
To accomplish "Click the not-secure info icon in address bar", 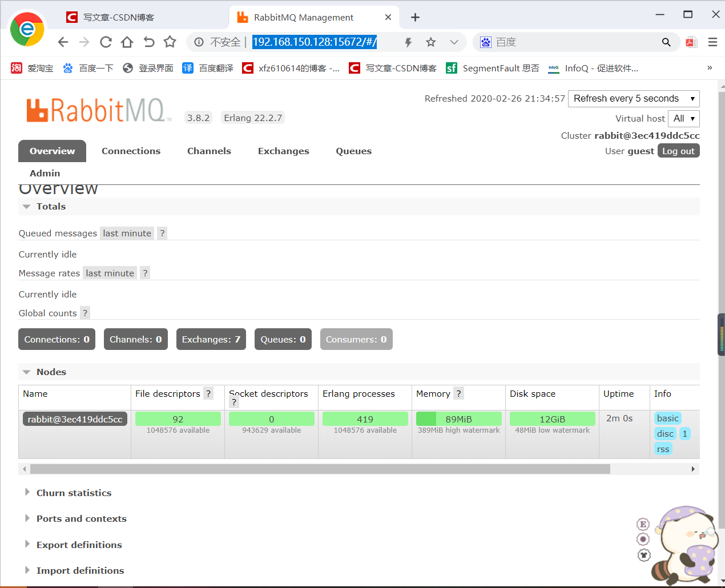I will (199, 42).
